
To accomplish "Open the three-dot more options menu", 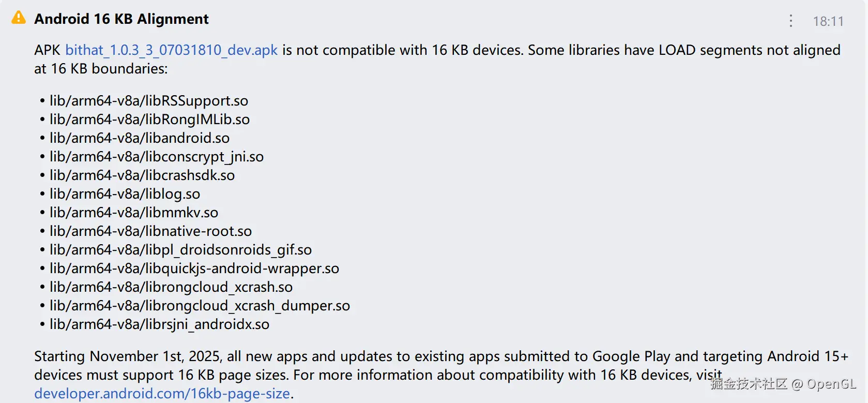I will pyautogui.click(x=790, y=21).
